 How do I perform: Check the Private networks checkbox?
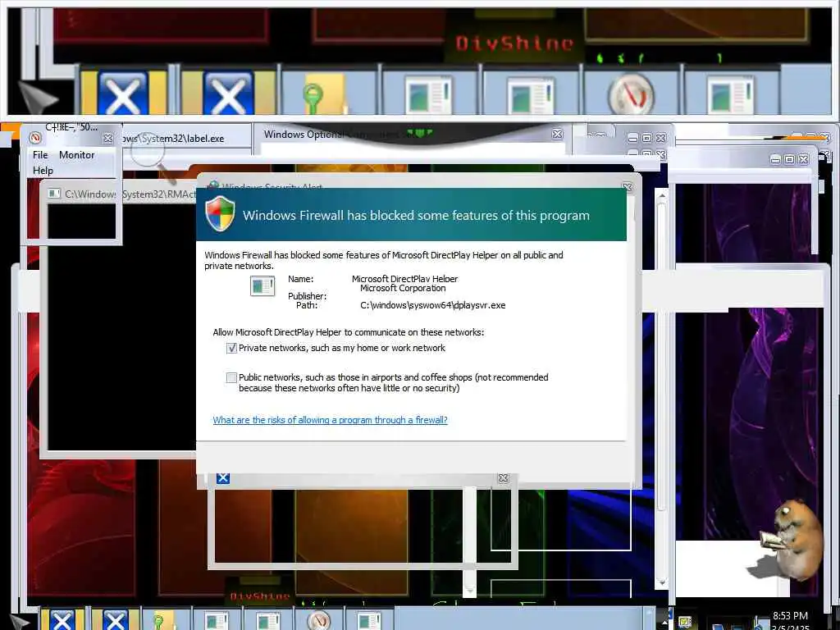pos(231,348)
